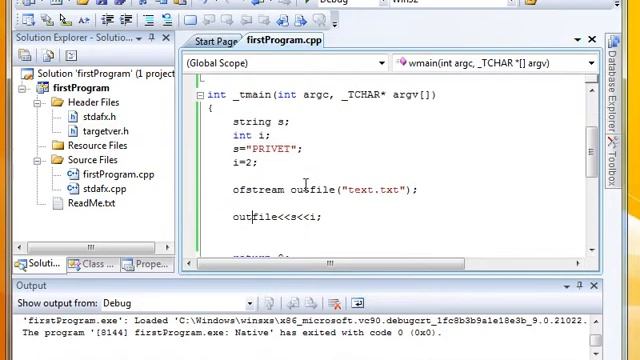Toggle auto-hide pin on Solution Explorer

(152, 38)
